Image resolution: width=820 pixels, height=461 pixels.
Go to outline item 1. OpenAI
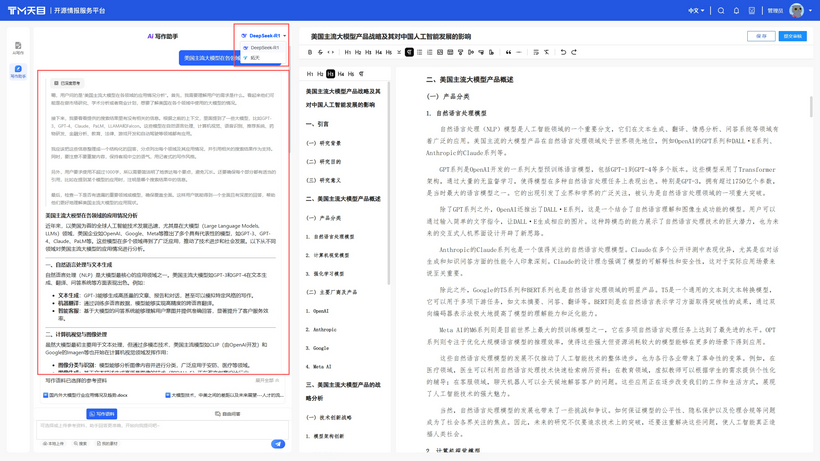[x=317, y=311]
